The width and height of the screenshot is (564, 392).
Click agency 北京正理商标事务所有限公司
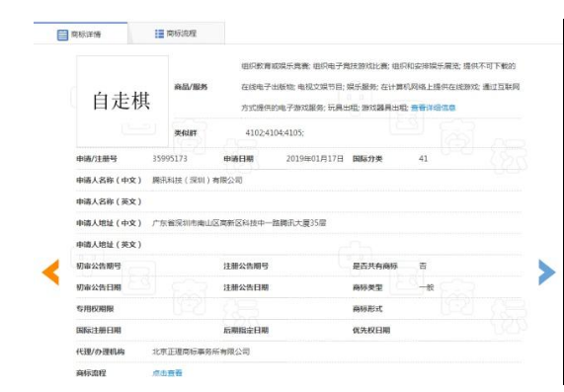point(201,352)
